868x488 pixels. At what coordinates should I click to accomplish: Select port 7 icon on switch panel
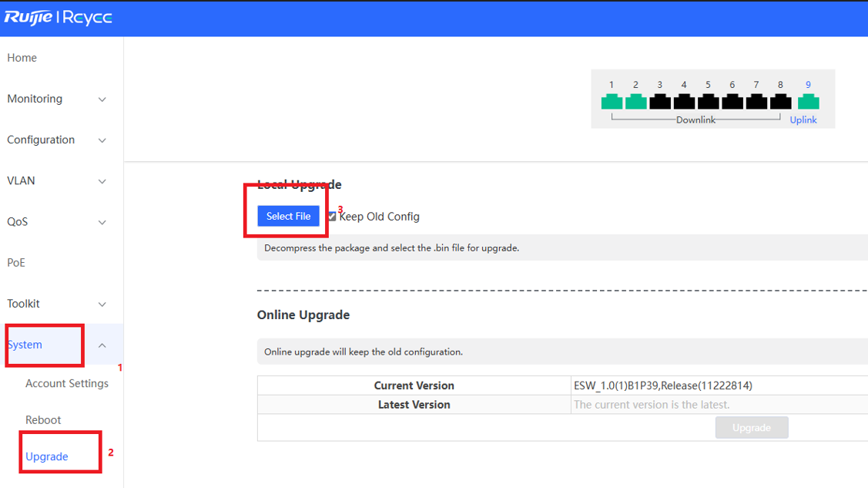pyautogui.click(x=756, y=101)
